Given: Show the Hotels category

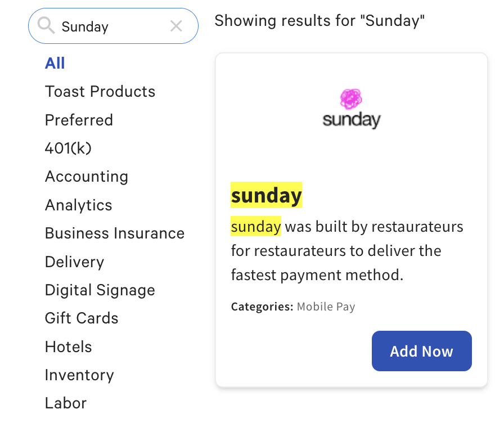Looking at the screenshot, I should pos(68,347).
